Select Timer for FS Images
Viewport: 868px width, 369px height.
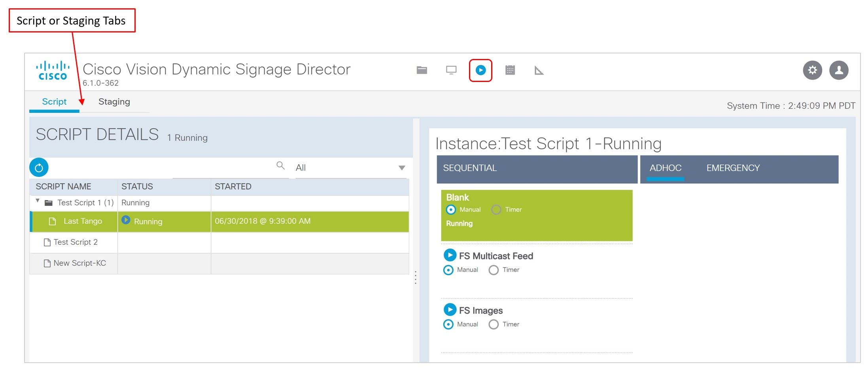(x=494, y=325)
